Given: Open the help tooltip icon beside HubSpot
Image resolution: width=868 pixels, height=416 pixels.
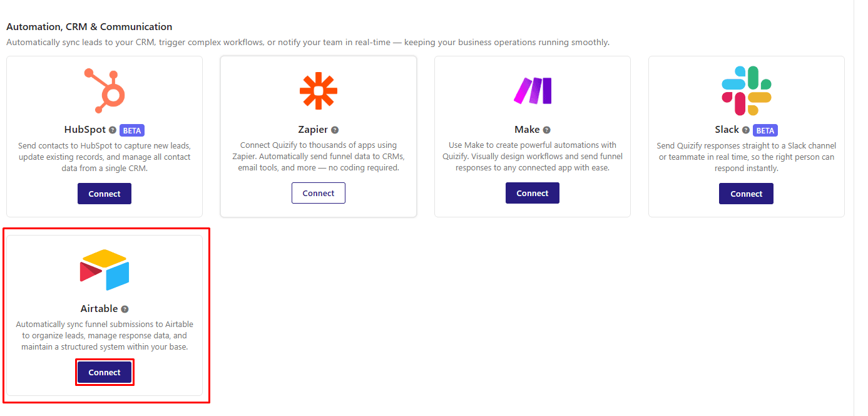Looking at the screenshot, I should click(x=113, y=130).
